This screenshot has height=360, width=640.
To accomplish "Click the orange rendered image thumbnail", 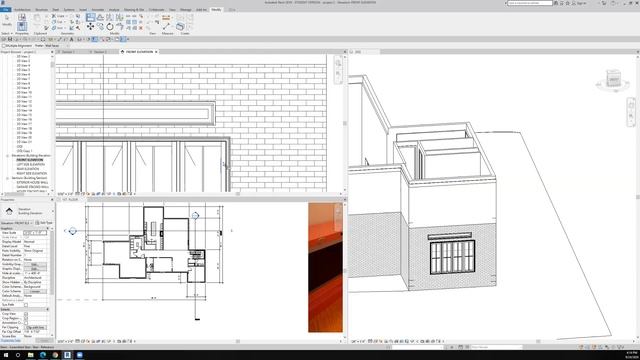I will tap(325, 267).
